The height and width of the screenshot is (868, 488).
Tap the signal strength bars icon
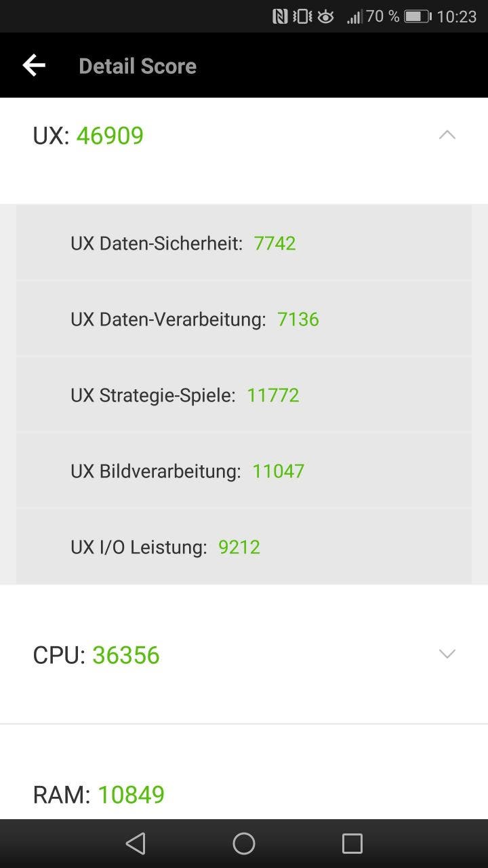coord(354,16)
